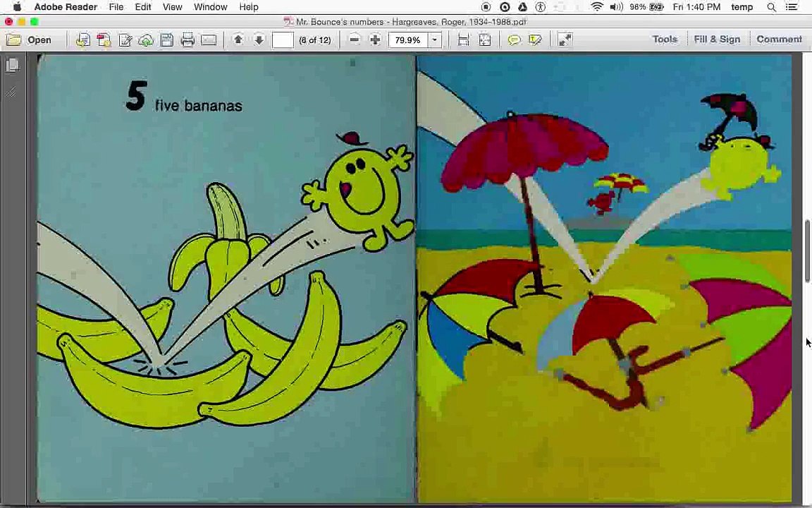The image size is (812, 508).
Task: Click the Fri 1:40 PM clock
Action: (x=696, y=7)
